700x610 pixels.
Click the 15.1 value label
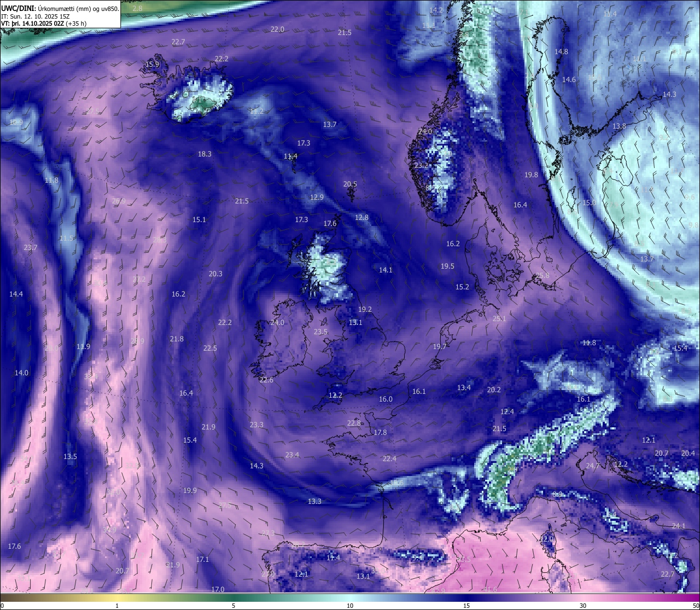(x=199, y=220)
